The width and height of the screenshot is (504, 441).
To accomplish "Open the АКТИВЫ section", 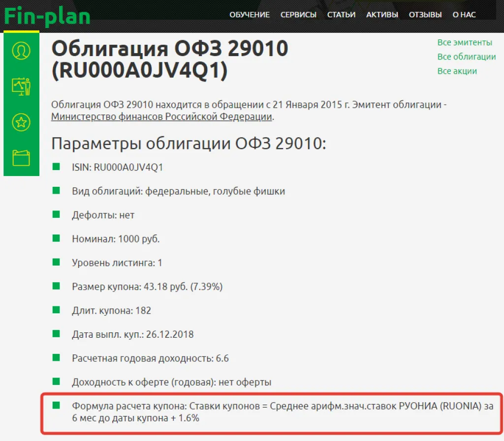I will tap(382, 15).
